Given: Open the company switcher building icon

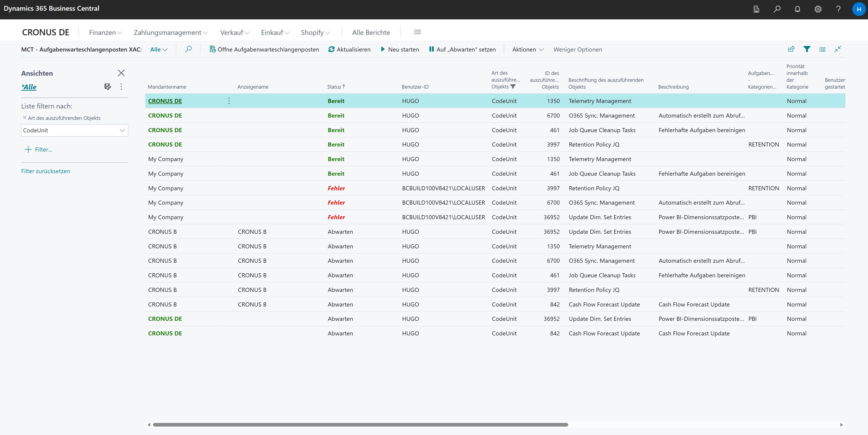Looking at the screenshot, I should pyautogui.click(x=757, y=9).
